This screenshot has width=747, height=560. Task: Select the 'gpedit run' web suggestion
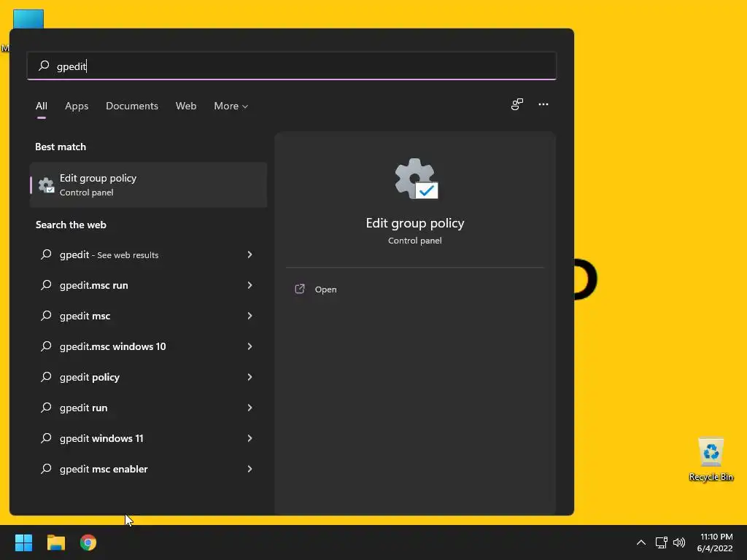pyautogui.click(x=149, y=408)
